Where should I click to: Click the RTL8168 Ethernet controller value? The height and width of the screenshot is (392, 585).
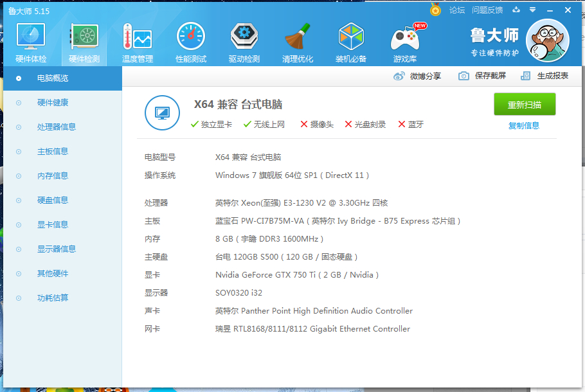tap(312, 329)
